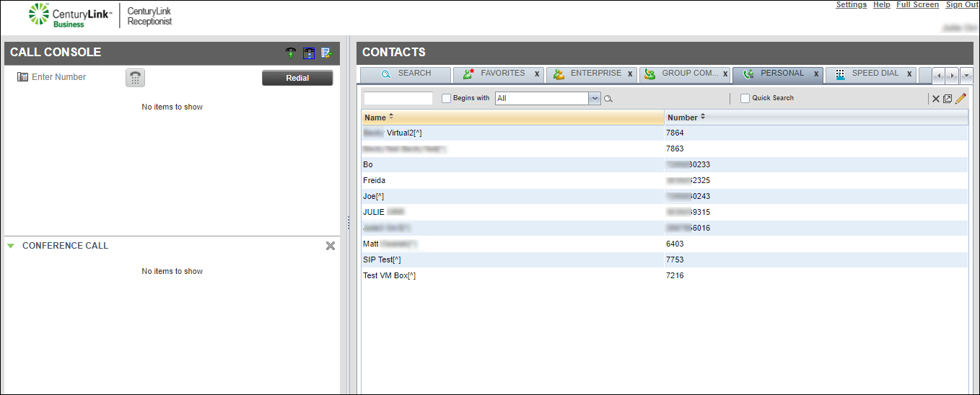This screenshot has height=395, width=980.
Task: Open the Help link
Action: pos(881,5)
